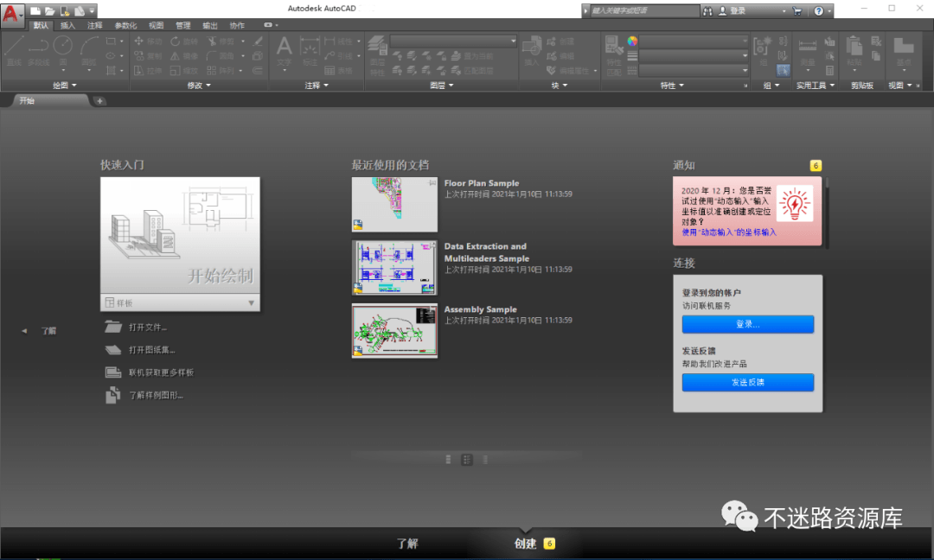
Task: Switch recent documents to left view-mode icon
Action: pos(449,460)
